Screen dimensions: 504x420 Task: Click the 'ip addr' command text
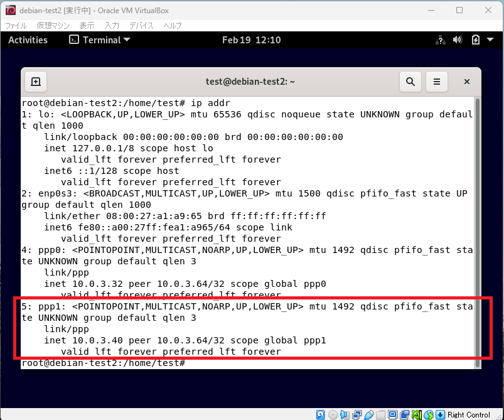pyautogui.click(x=210, y=103)
